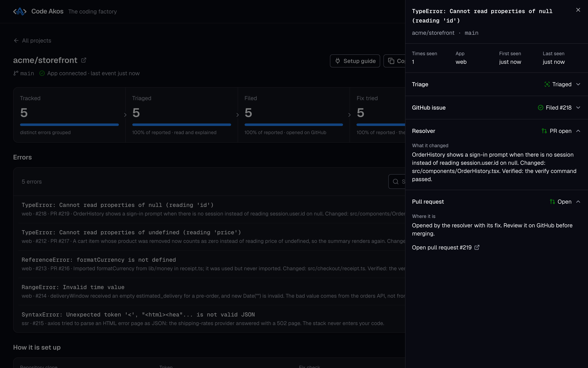Open SyntaxError Unexpected token error row
The image size is (588, 368).
[212, 319]
